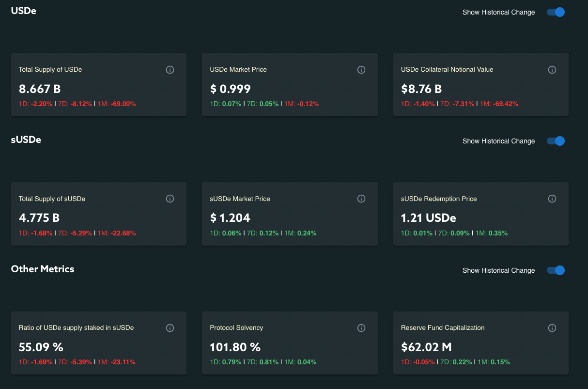Select the Protocol Solvency 101.80 % value

235,347
